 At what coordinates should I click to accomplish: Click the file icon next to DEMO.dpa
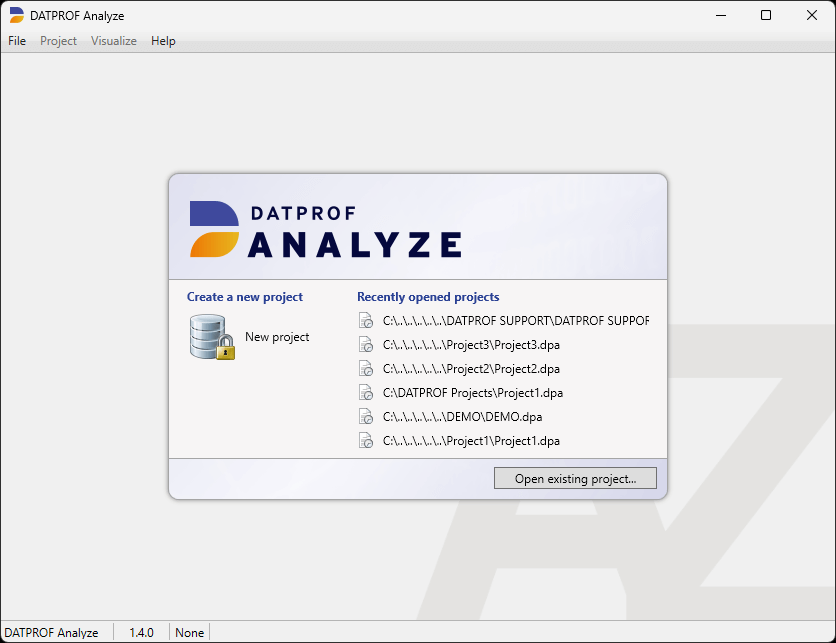(366, 416)
